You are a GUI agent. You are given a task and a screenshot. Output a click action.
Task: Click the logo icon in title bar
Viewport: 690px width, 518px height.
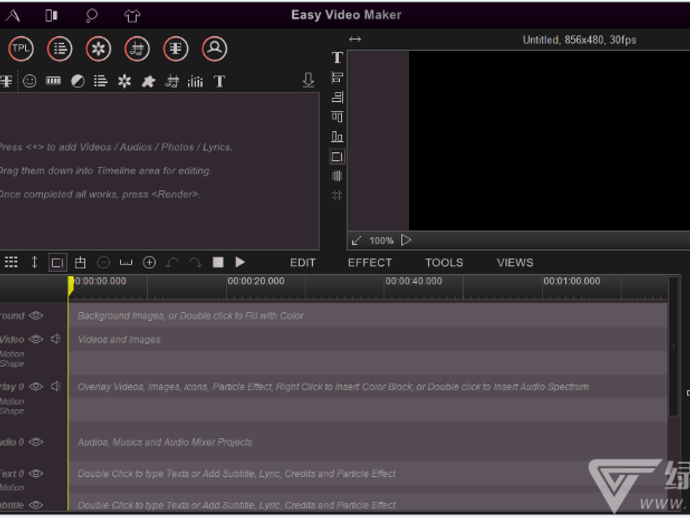[13, 15]
